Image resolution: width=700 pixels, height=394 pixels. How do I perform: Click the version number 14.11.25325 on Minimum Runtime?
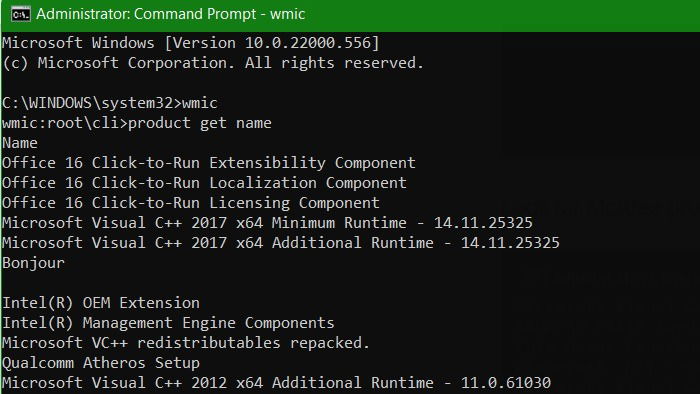click(x=483, y=223)
